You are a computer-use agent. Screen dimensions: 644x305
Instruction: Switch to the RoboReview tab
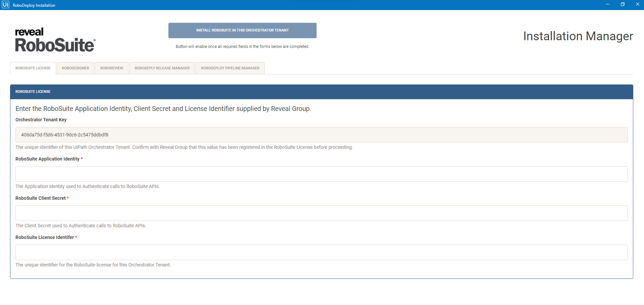click(112, 68)
